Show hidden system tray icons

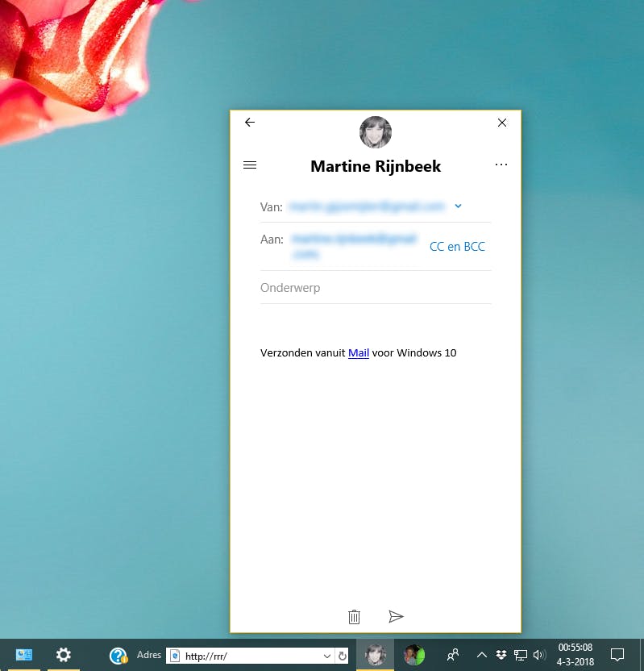482,655
